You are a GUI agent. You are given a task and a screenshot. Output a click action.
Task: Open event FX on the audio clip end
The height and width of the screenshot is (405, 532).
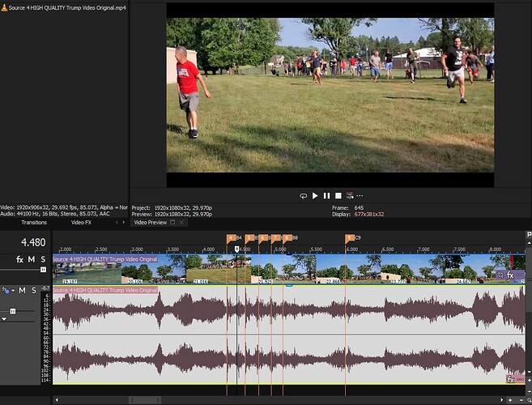(x=510, y=379)
